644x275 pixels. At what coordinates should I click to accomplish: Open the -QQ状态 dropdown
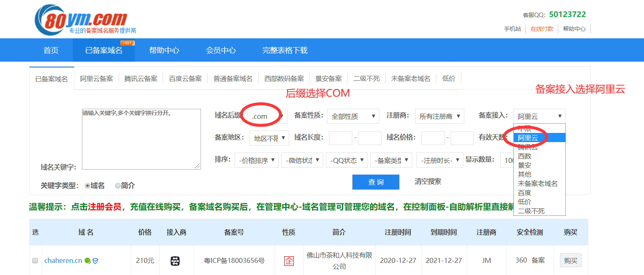click(347, 160)
